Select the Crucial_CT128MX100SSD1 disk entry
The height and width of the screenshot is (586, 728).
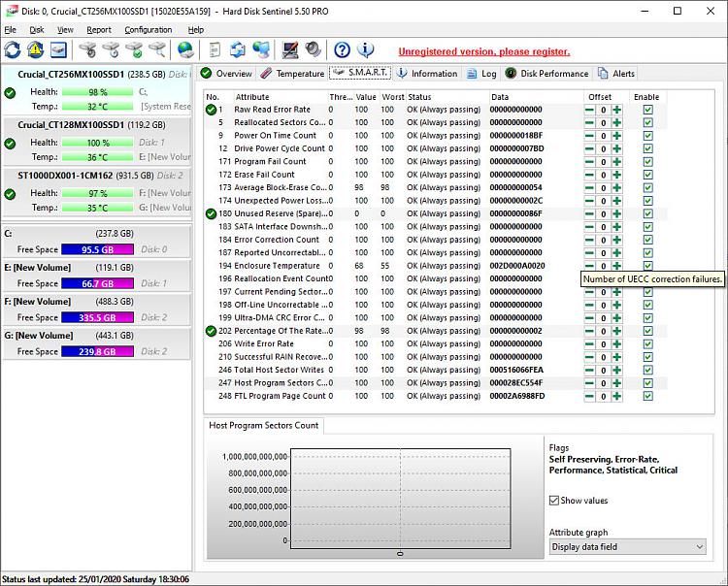click(x=97, y=141)
